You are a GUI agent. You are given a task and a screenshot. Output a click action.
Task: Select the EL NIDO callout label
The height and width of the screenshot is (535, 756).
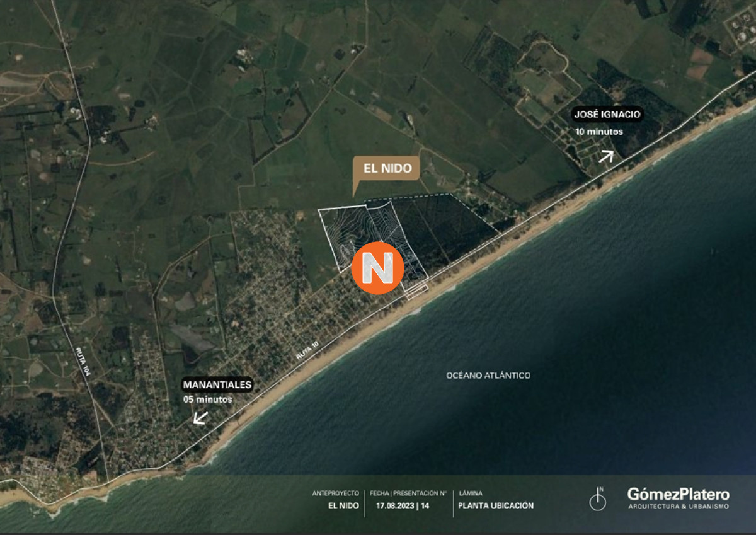[x=387, y=169]
